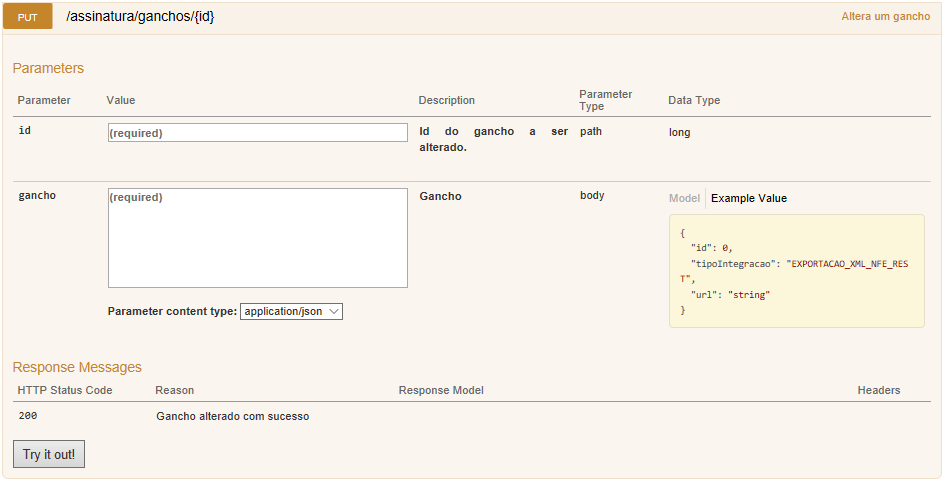Viewport: 945px width, 483px height.
Task: Select the Example Value tab
Action: coord(748,198)
